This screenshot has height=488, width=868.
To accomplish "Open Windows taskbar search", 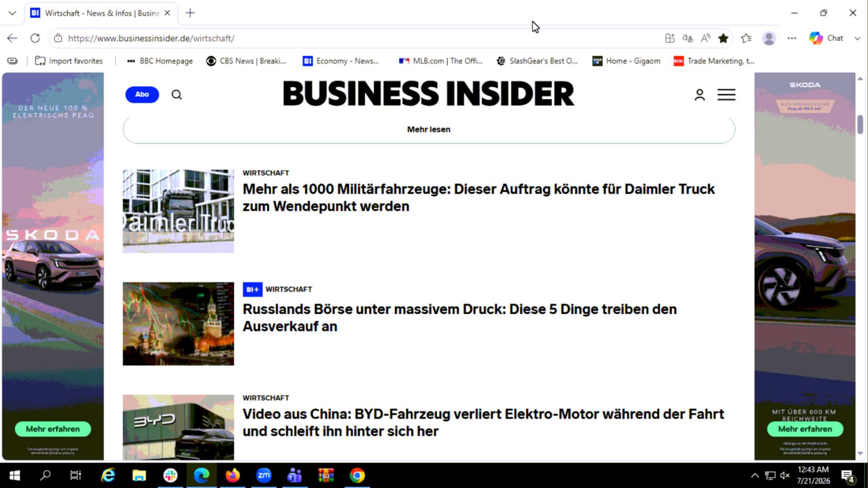I will pyautogui.click(x=45, y=475).
